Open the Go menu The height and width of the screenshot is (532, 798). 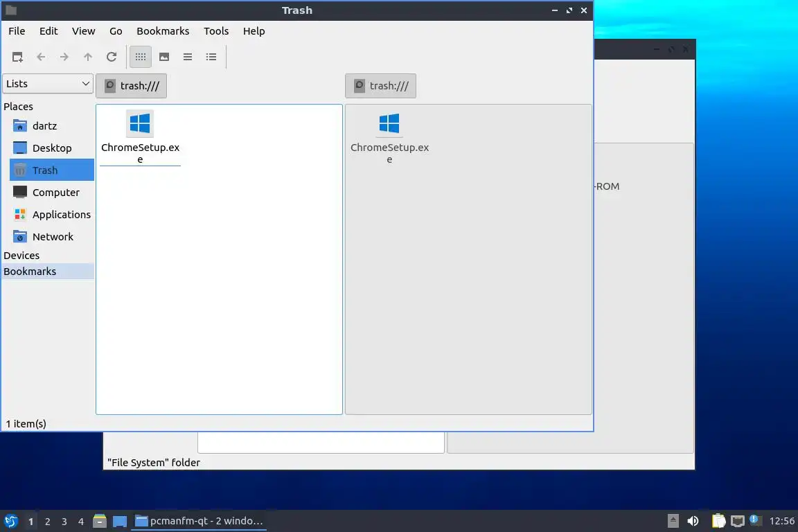pos(116,31)
